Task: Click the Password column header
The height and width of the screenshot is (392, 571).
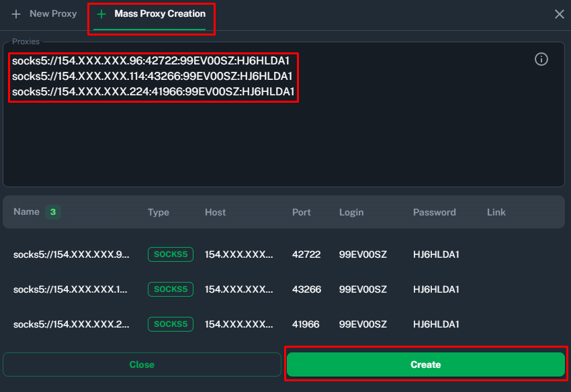Action: (x=434, y=212)
